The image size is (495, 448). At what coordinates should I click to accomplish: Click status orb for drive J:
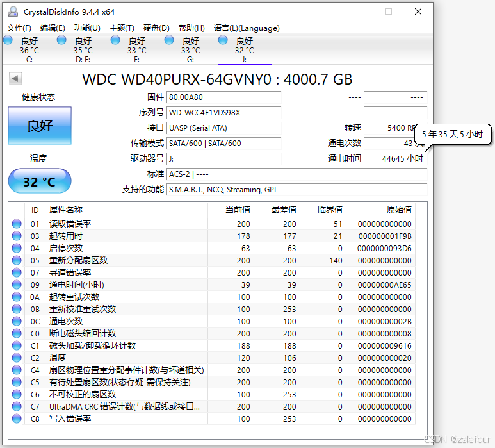[x=223, y=40]
